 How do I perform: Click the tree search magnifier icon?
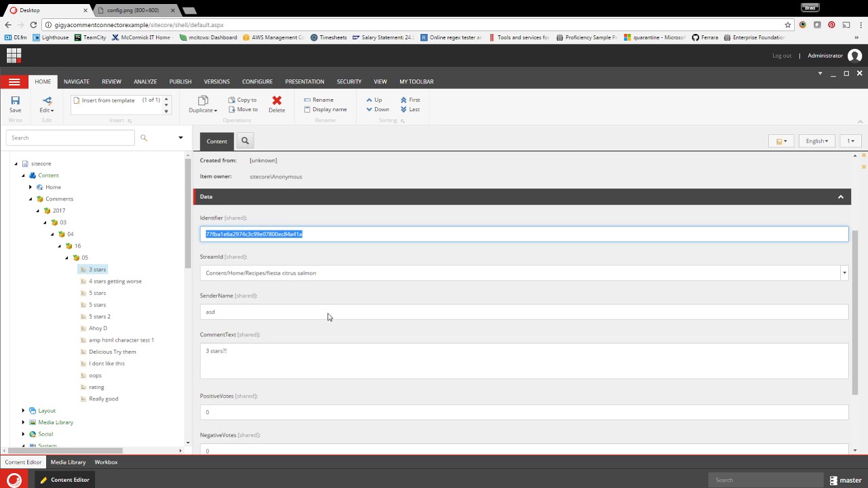(144, 138)
